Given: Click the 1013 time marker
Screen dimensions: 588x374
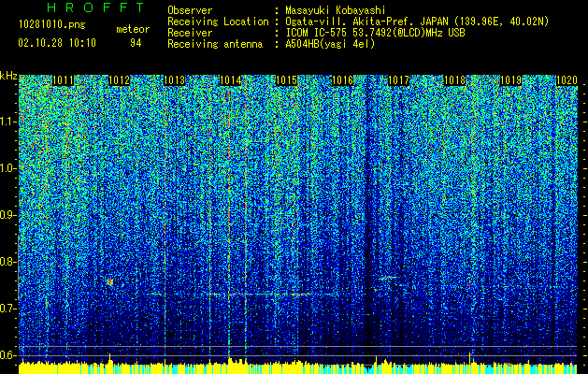Looking at the screenshot, I should pyautogui.click(x=175, y=80).
